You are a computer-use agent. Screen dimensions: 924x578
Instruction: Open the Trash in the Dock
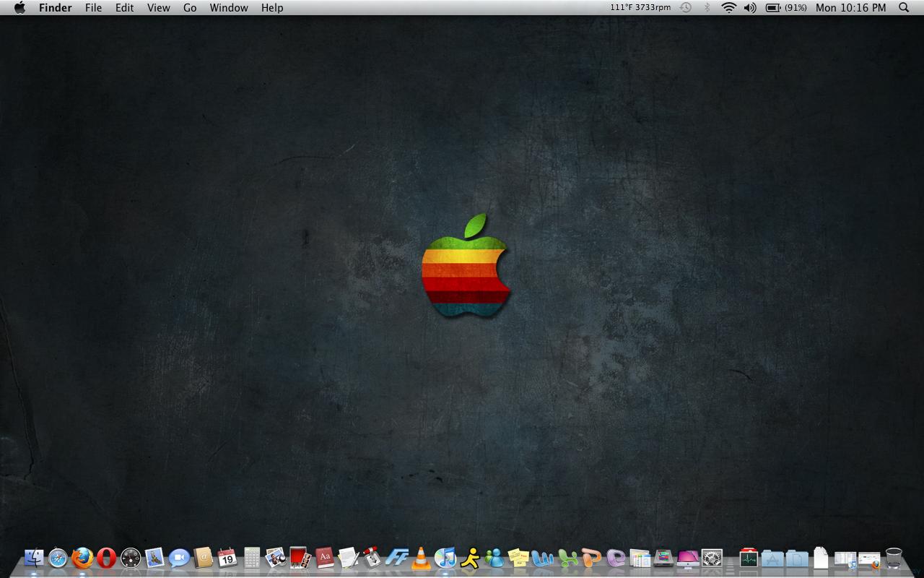point(894,558)
